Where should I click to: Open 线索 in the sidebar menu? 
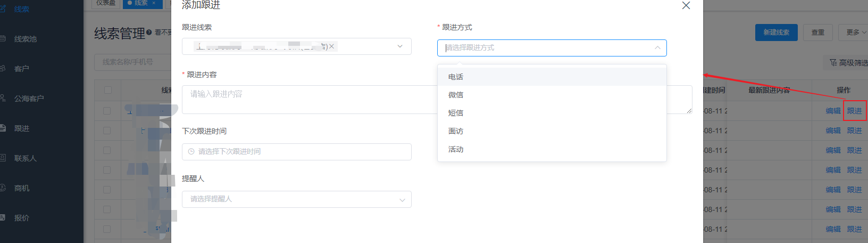[x=22, y=9]
